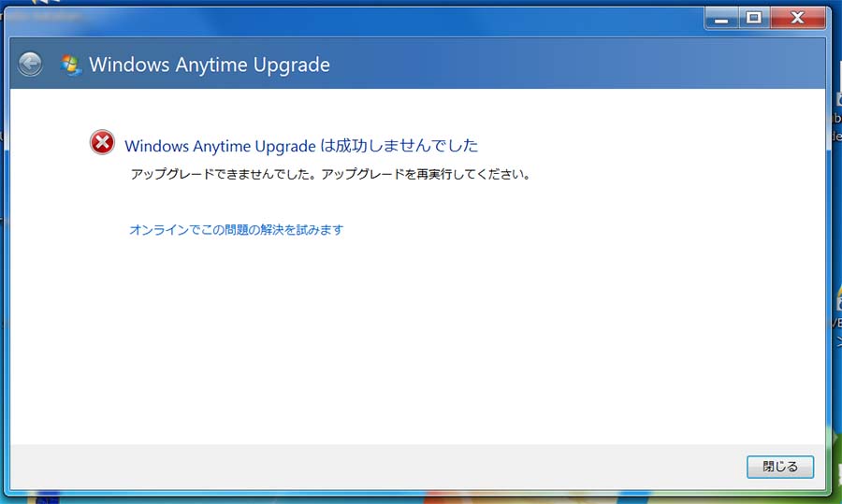Open the オンラインでこの問題の解決を試みます link
The image size is (842, 504).
[x=236, y=230]
